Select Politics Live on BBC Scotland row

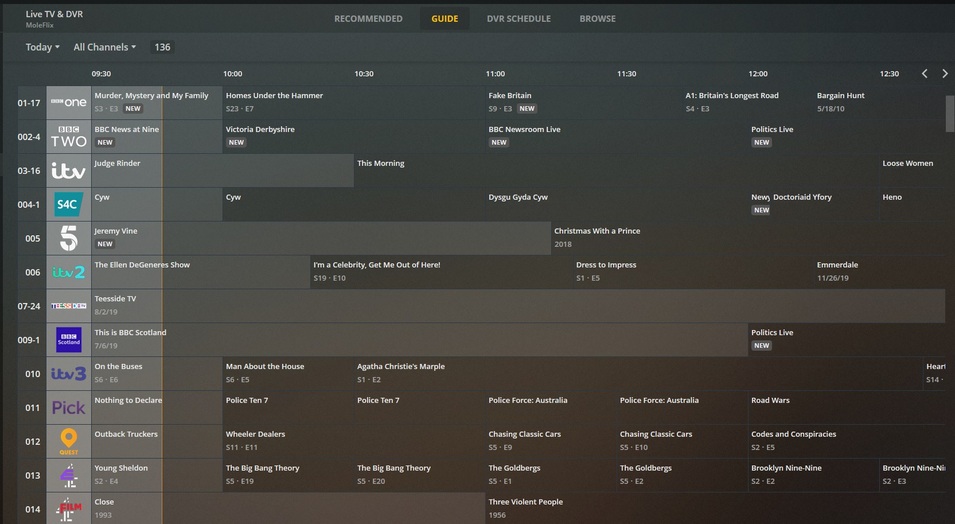pyautogui.click(x=847, y=340)
